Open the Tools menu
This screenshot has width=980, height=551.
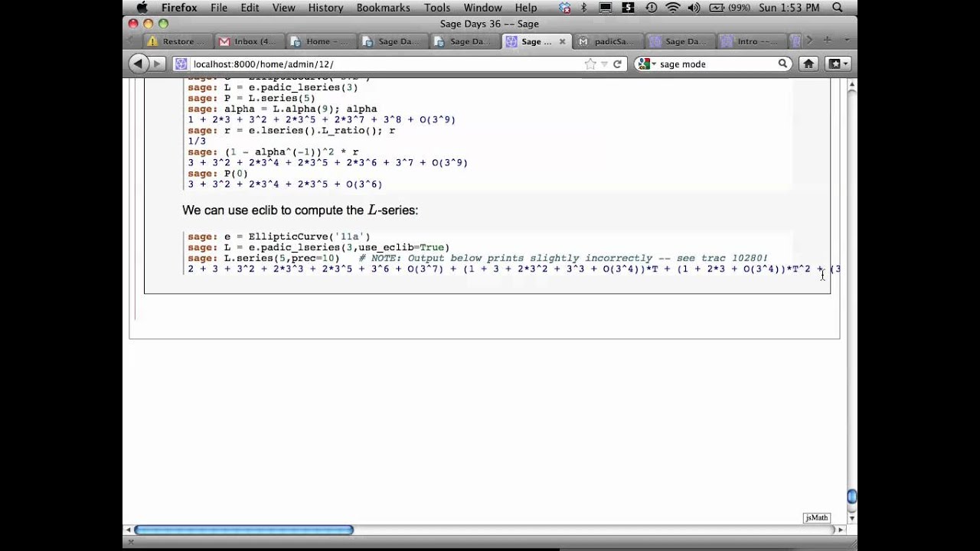(x=437, y=8)
